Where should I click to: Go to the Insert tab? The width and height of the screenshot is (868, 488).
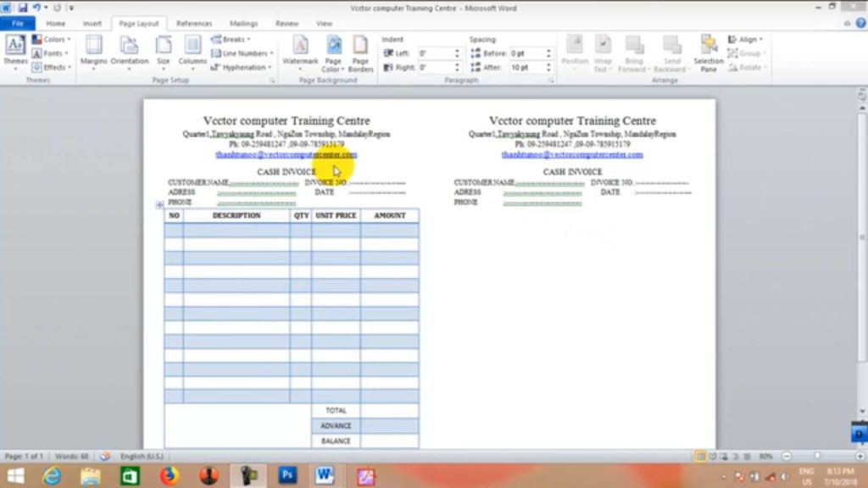(92, 23)
